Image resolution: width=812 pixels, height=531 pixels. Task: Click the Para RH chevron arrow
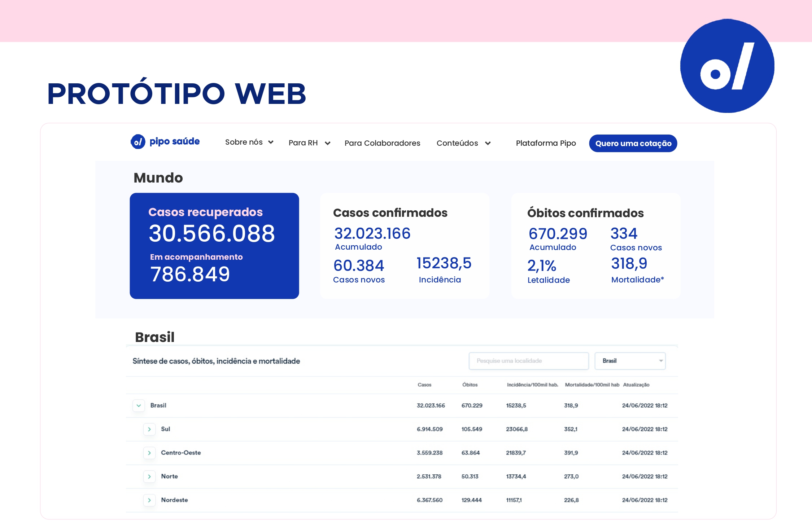tap(327, 143)
